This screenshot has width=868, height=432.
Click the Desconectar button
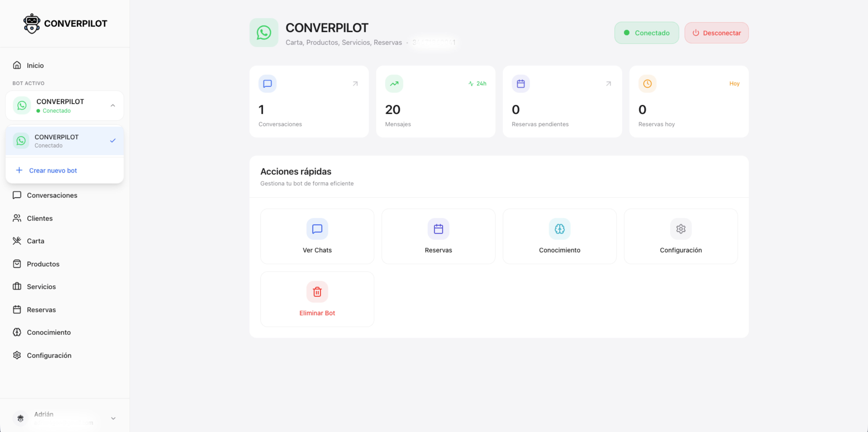[x=716, y=33]
